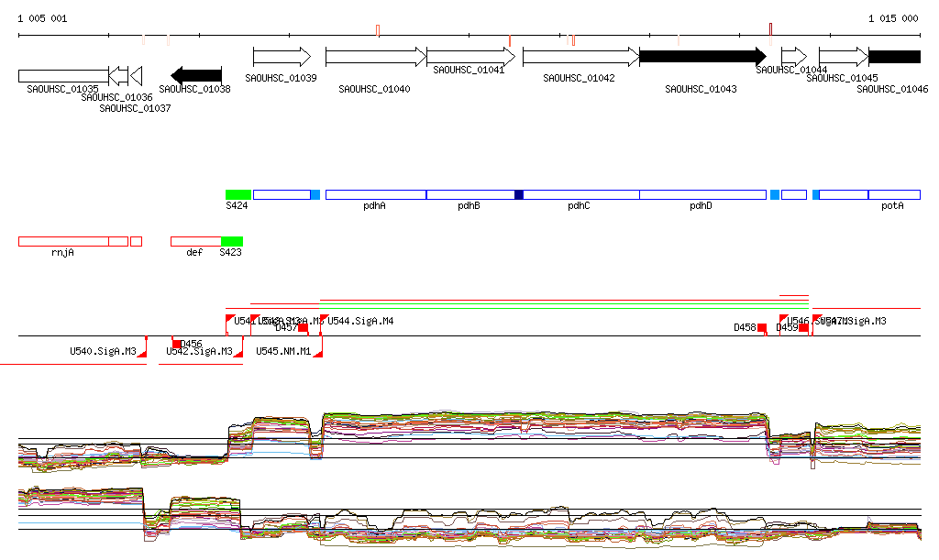Screen dimensions: 939x560
Task: Select the long SAOUHSC_01035 gene box
Action: point(62,75)
